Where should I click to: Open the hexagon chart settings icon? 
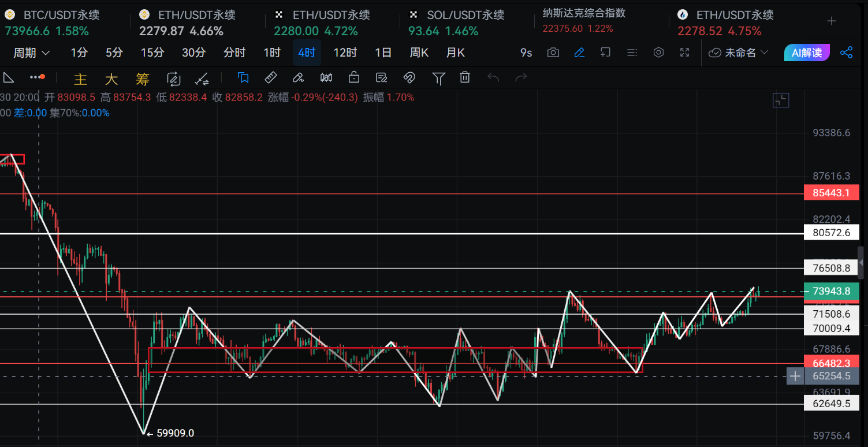tap(658, 53)
